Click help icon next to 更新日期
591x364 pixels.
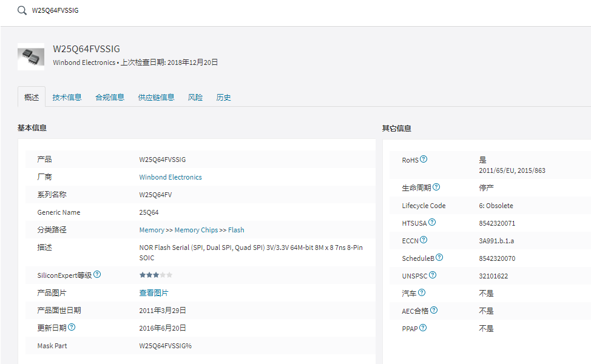coord(72,327)
